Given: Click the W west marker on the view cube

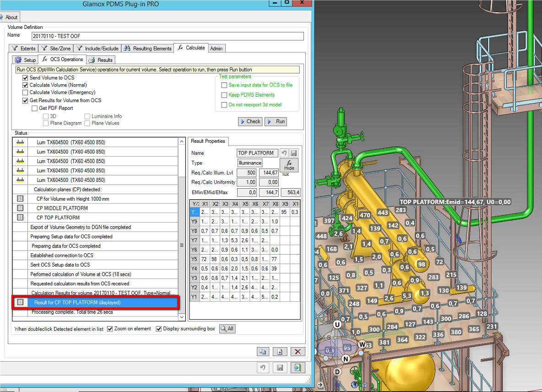Looking at the screenshot, I should [x=362, y=344].
